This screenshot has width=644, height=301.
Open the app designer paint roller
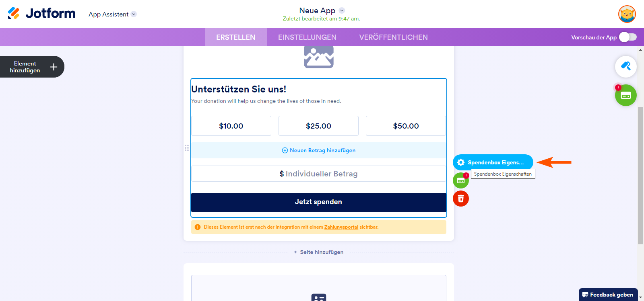tap(625, 66)
